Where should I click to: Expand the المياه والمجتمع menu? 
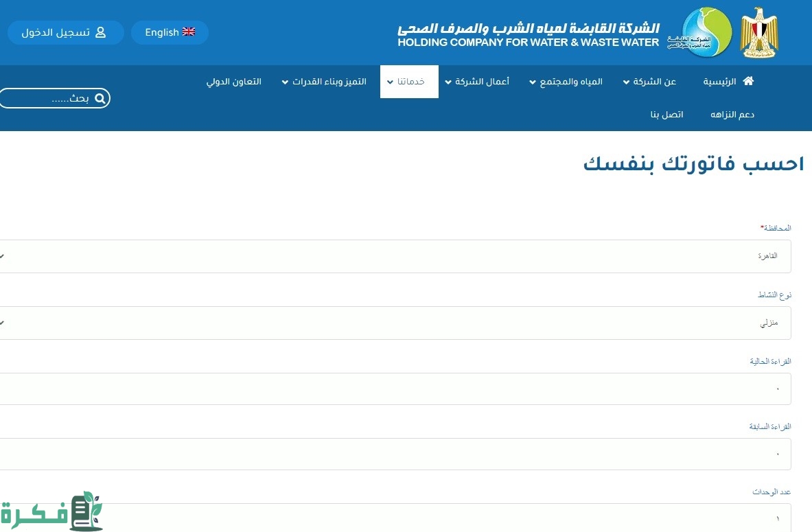point(566,82)
